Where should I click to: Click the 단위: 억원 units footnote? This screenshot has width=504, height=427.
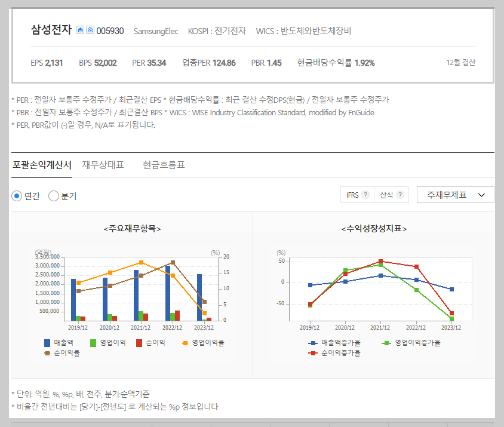81,394
